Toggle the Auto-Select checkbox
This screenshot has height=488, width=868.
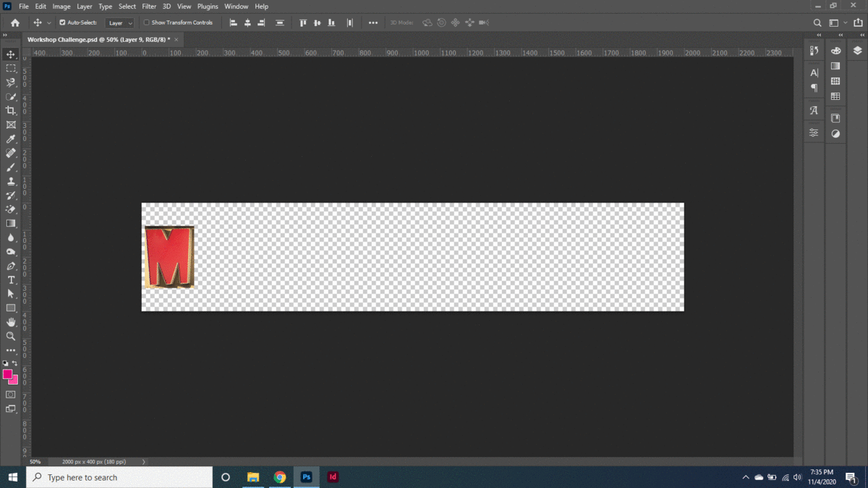[62, 23]
